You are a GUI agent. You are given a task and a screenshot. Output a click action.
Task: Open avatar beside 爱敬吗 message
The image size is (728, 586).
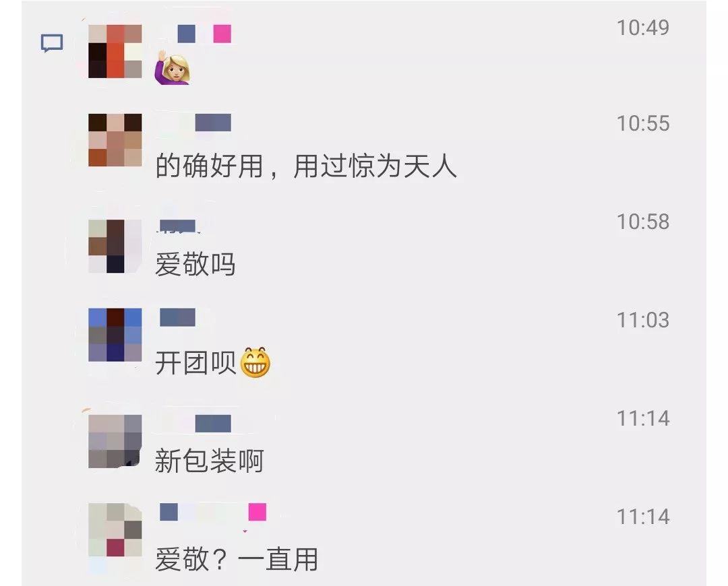point(115,246)
